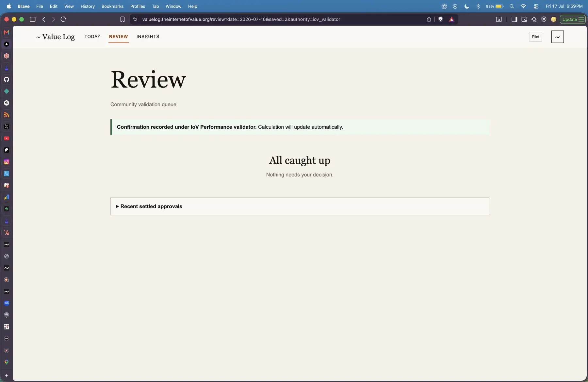This screenshot has height=382, width=588.
Task: Click the Brave Rewards triangle icon
Action: click(451, 19)
